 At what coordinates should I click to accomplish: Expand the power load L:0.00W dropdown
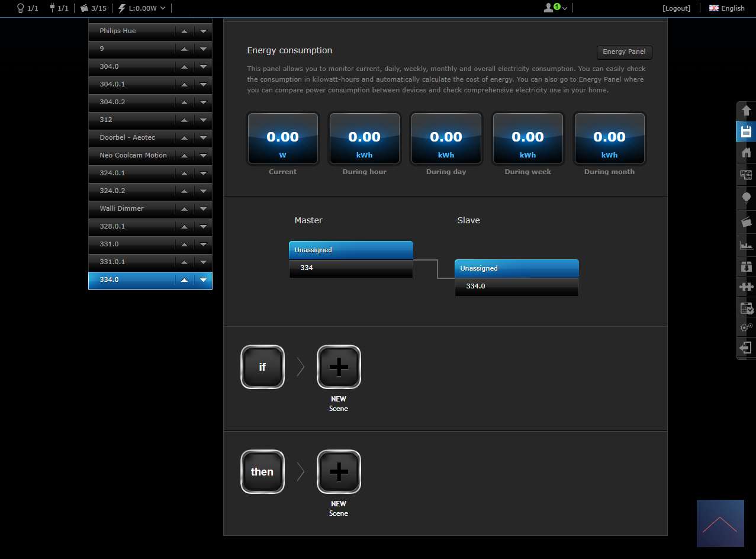142,8
